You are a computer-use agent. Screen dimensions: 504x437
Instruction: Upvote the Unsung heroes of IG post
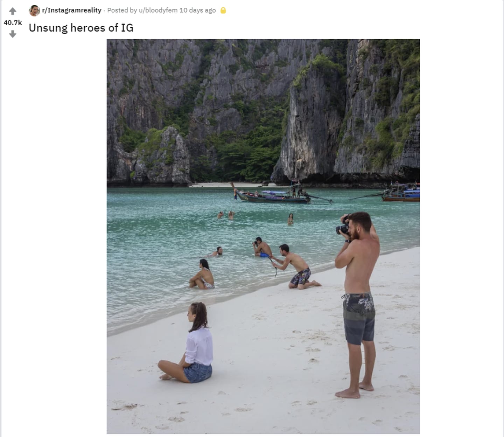(x=13, y=11)
